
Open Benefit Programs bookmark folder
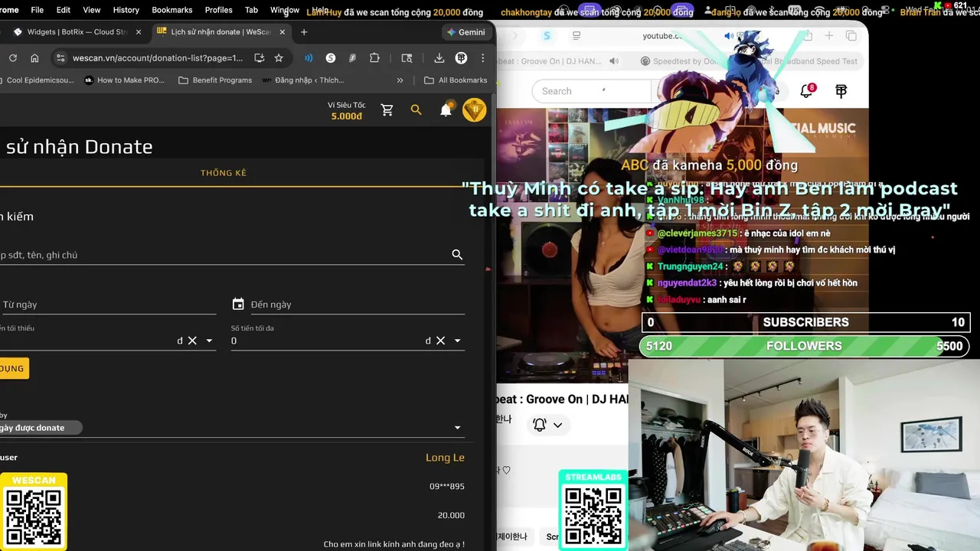point(215,80)
